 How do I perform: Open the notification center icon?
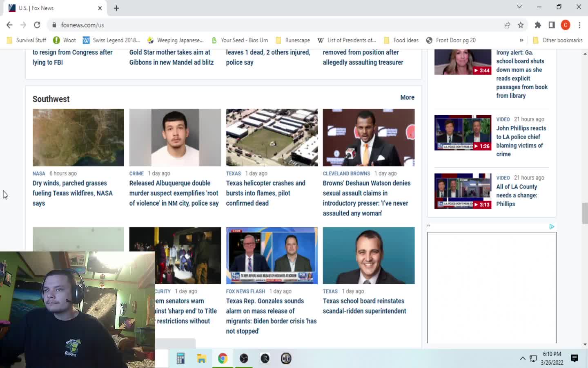pyautogui.click(x=575, y=359)
